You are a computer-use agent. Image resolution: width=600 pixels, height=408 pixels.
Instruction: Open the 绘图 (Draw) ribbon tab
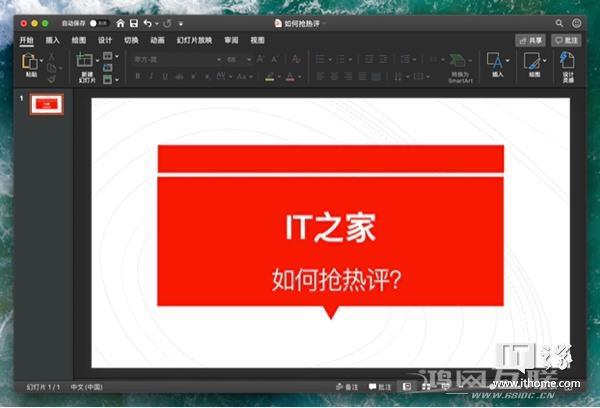pos(79,40)
